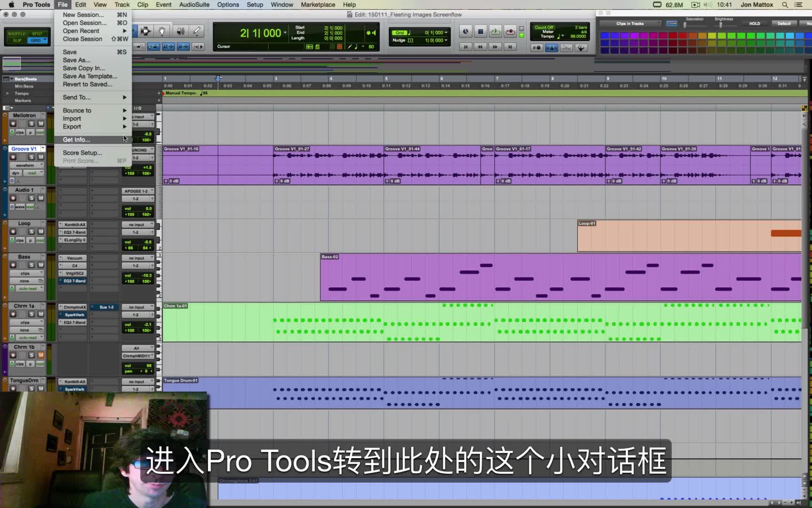Open main counter format dropdown arrow

(x=285, y=33)
